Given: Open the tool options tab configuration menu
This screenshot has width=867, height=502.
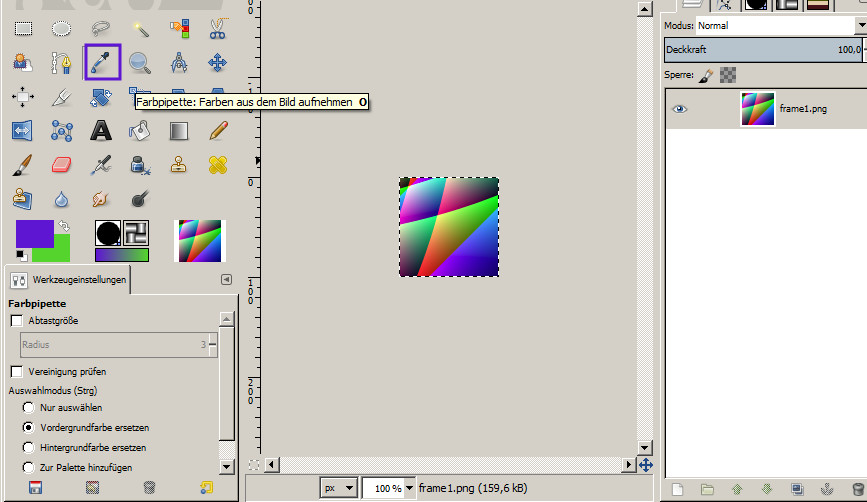Looking at the screenshot, I should 226,279.
